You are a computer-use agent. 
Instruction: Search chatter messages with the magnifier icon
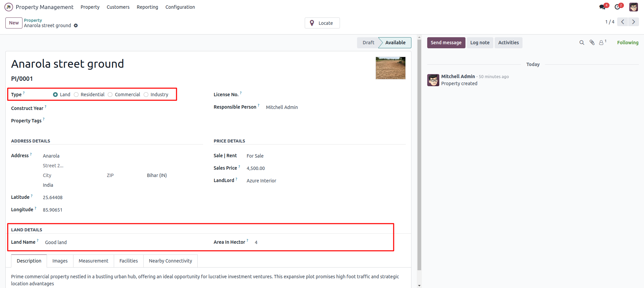(582, 43)
